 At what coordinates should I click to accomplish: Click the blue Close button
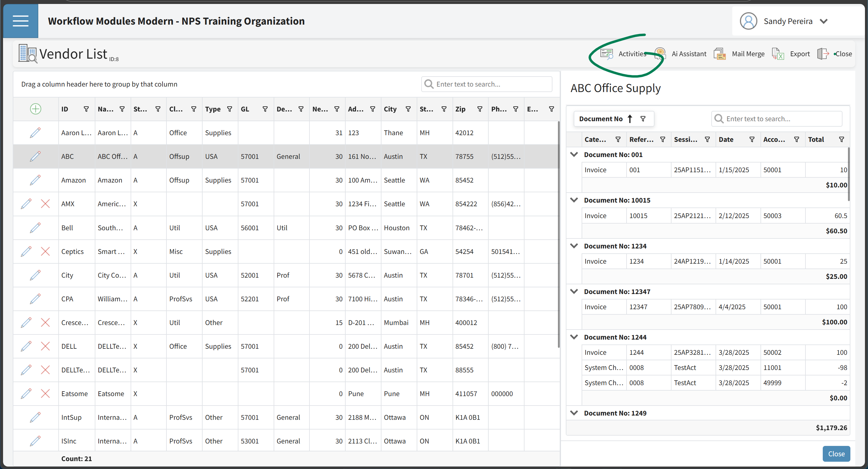[x=836, y=454]
